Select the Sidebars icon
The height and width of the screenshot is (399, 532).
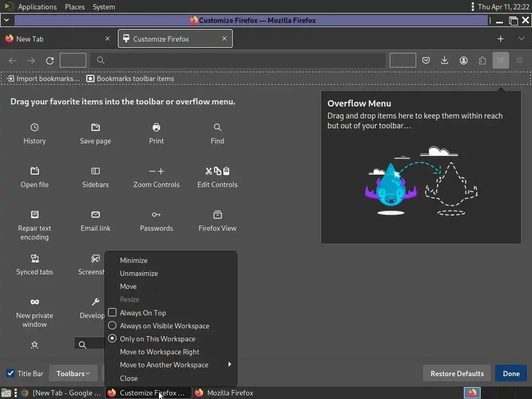tap(96, 171)
